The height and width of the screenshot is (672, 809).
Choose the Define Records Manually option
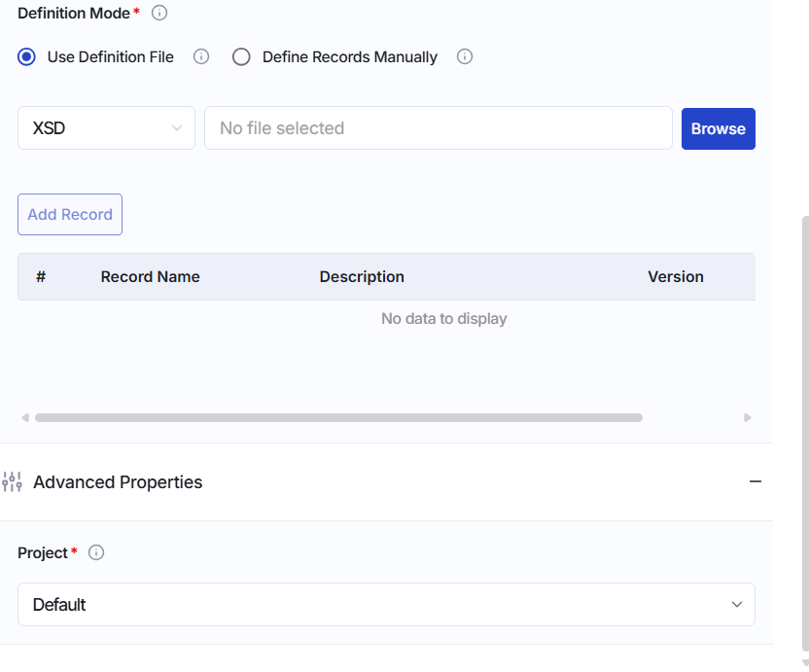pos(241,56)
